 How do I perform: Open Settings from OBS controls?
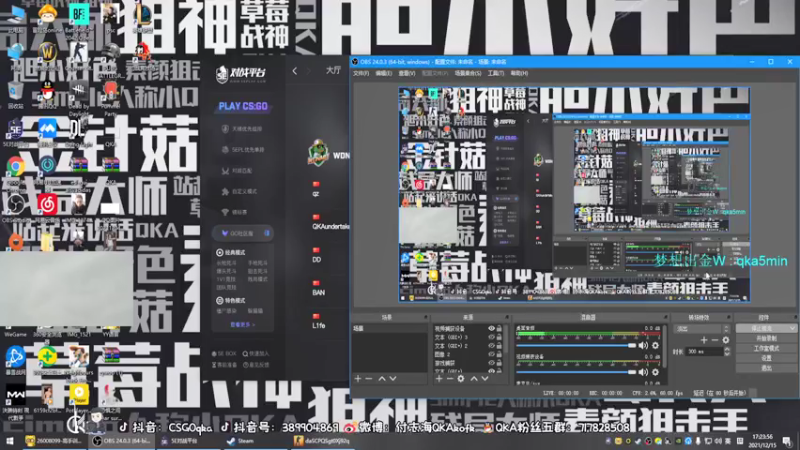(x=766, y=358)
